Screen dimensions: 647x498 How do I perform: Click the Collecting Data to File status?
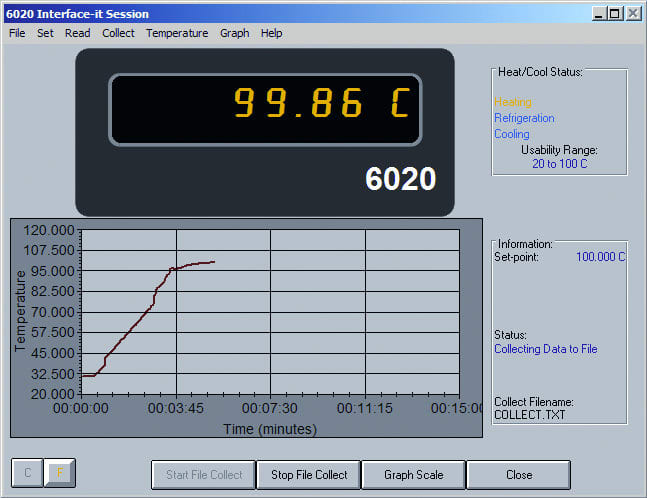[545, 349]
